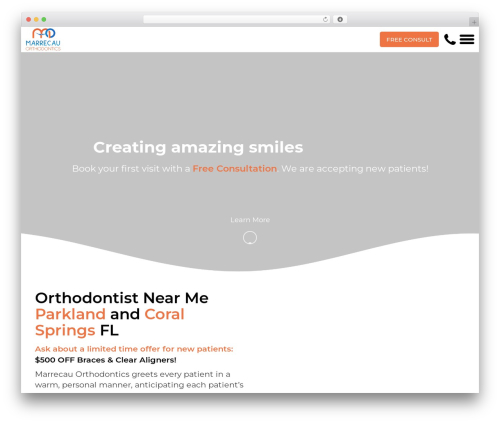Click '$500 OFF Braces & Clear Aligners!' text

106,360
